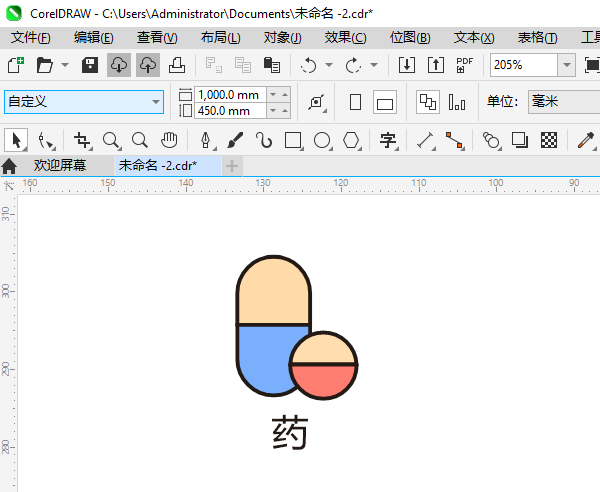The image size is (600, 492).
Task: Open the 文件(F) menu
Action: 31,37
